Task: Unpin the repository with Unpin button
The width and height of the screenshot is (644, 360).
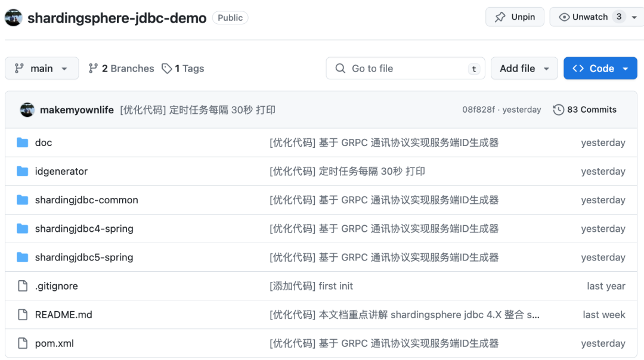Action: 515,17
